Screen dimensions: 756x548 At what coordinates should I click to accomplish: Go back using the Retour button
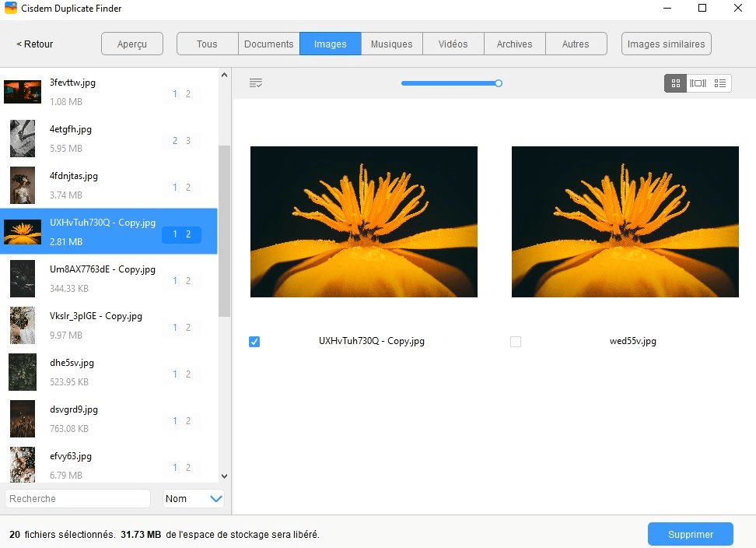pos(35,44)
